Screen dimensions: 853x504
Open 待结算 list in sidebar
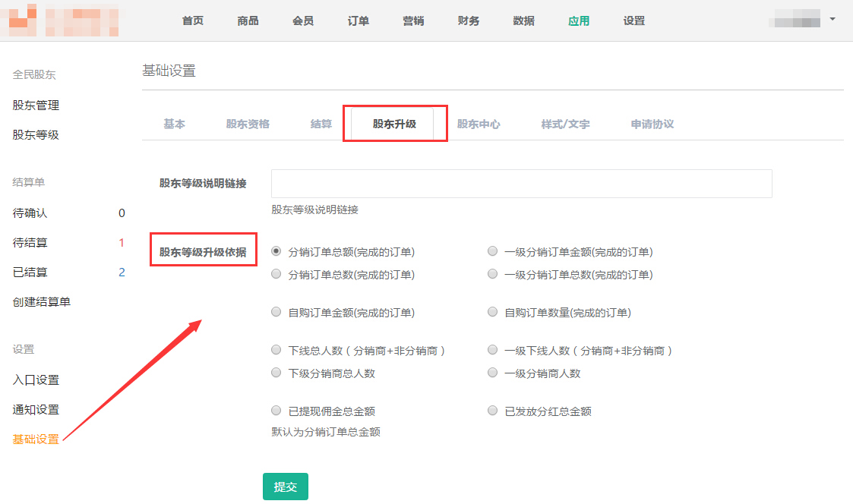click(x=30, y=243)
